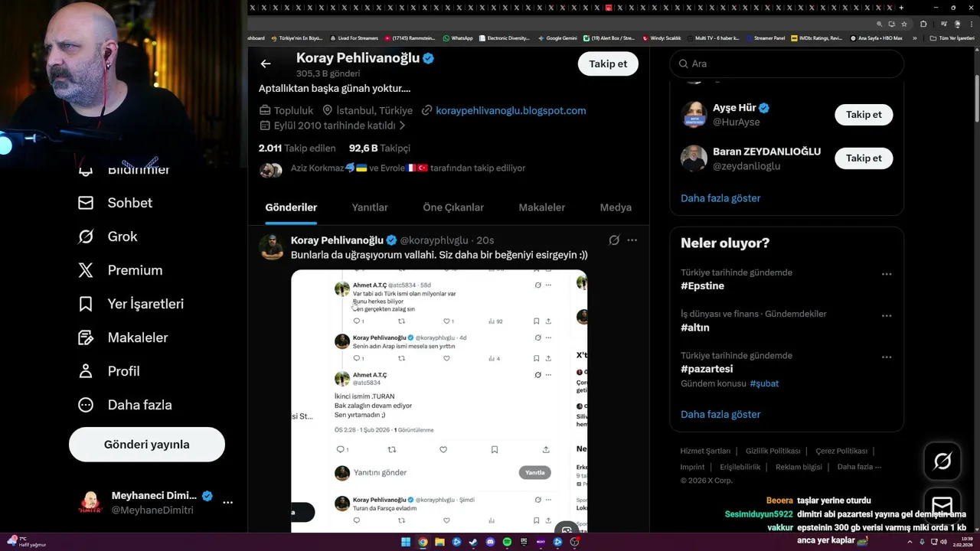The image size is (980, 551).
Task: Follow Koray Pehlivanoğlu with Takip et
Action: (608, 64)
